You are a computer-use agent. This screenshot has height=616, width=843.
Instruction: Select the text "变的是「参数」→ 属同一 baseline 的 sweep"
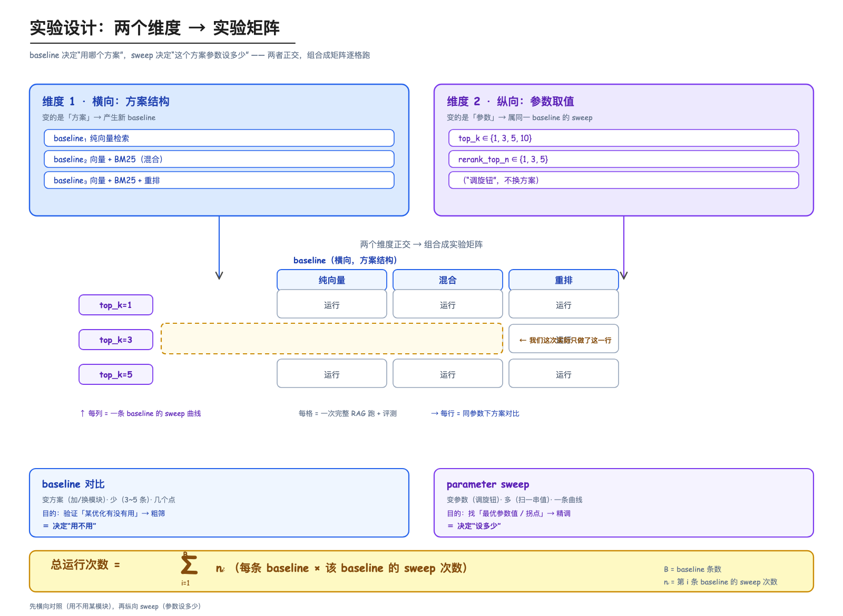click(519, 117)
